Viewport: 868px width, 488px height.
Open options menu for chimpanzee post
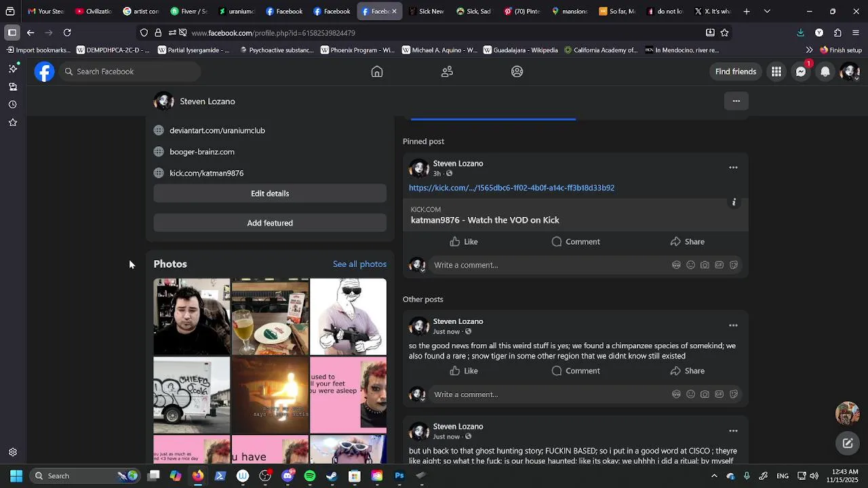click(733, 325)
